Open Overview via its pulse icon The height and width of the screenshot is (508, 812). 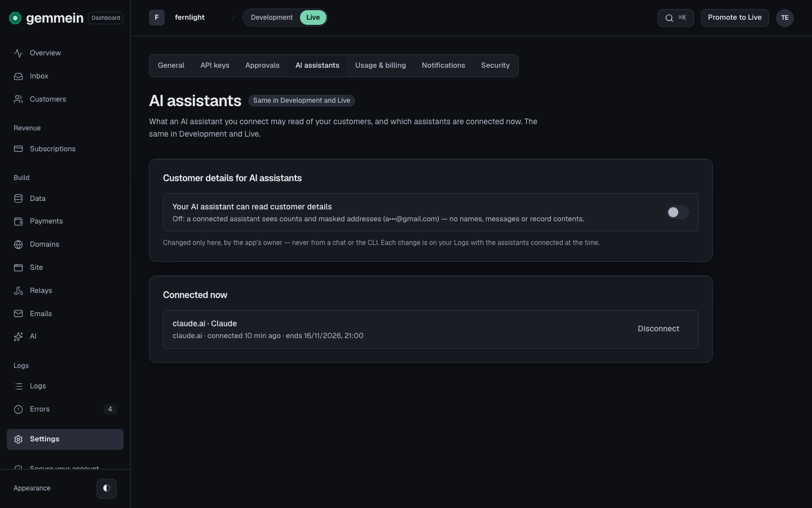19,53
